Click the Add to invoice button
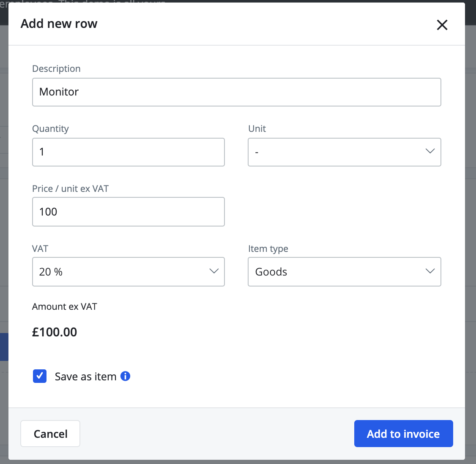476x464 pixels. (403, 434)
